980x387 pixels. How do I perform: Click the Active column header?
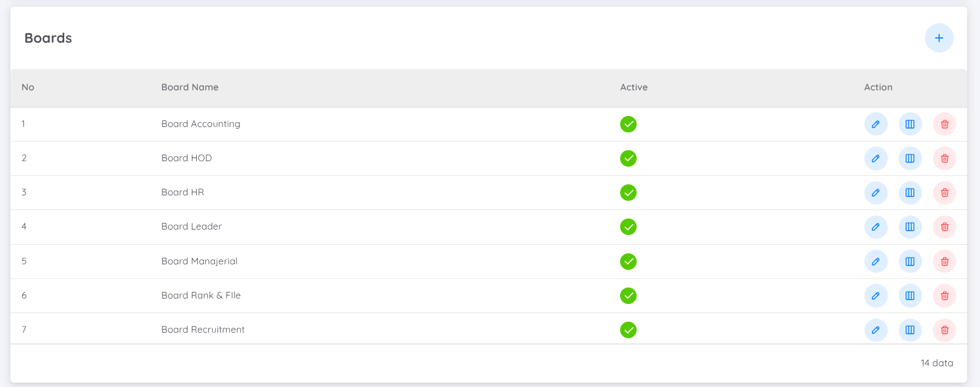point(634,87)
